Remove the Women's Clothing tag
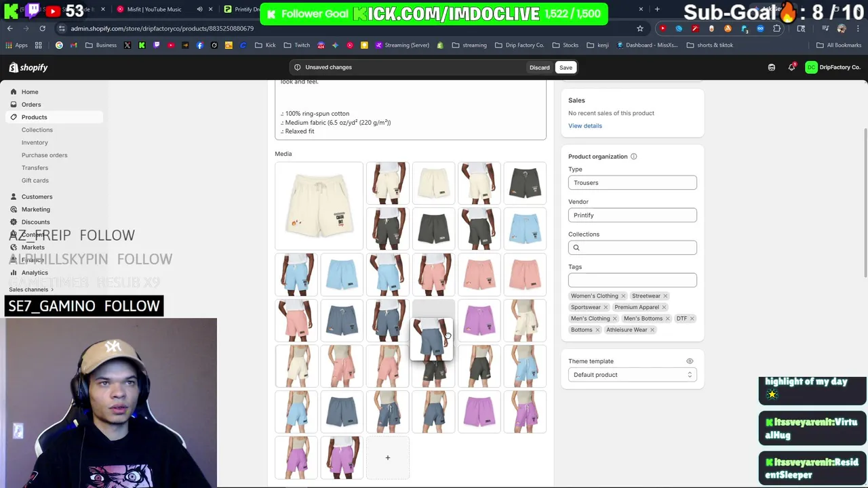This screenshot has height=488, width=868. (623, 296)
